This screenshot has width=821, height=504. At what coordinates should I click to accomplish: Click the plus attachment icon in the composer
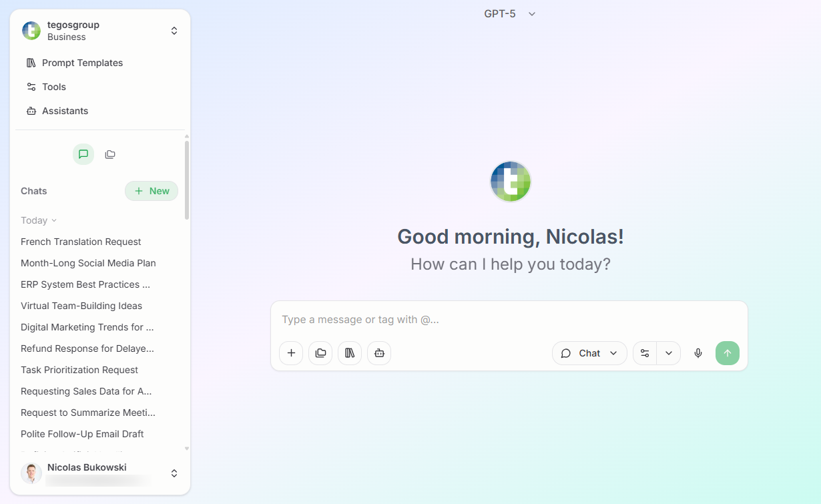pos(291,353)
